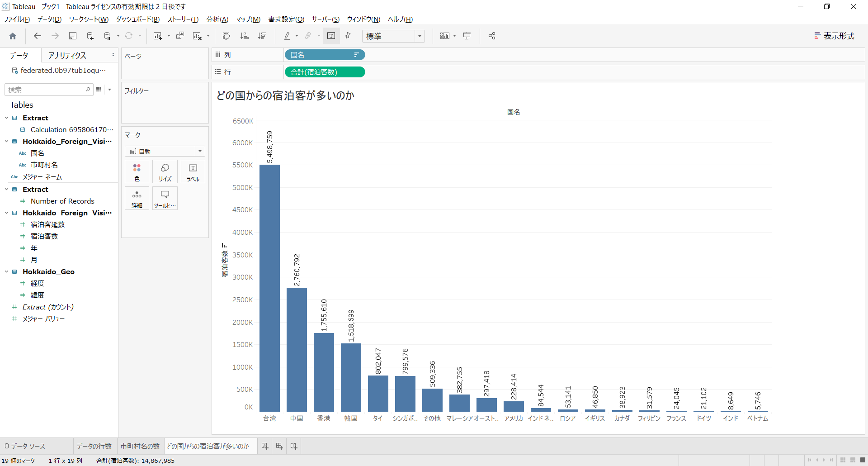868x466 pixels.
Task: Create a new worksheet from the toolbar
Action: pos(158,36)
